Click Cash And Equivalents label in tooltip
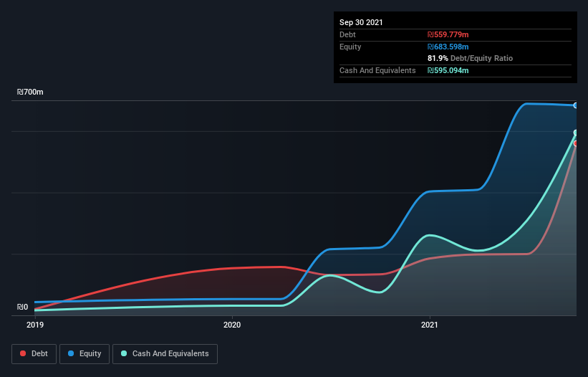The height and width of the screenshot is (377, 588). point(377,70)
